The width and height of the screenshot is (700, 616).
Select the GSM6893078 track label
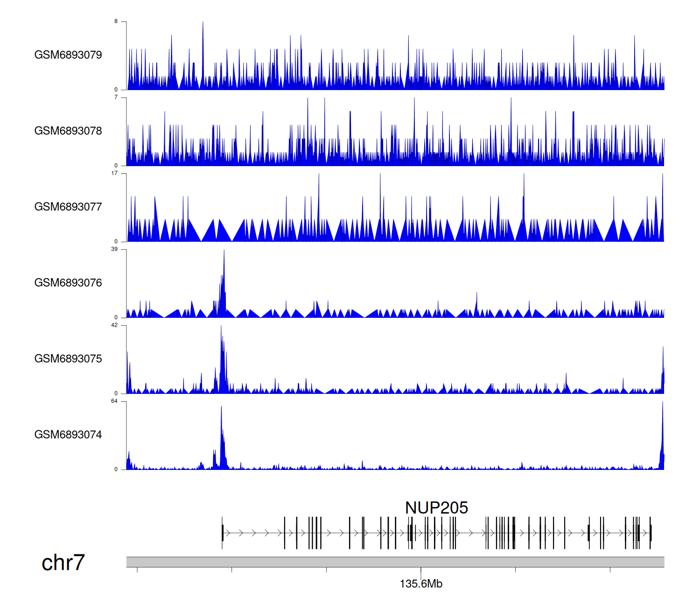[x=68, y=131]
